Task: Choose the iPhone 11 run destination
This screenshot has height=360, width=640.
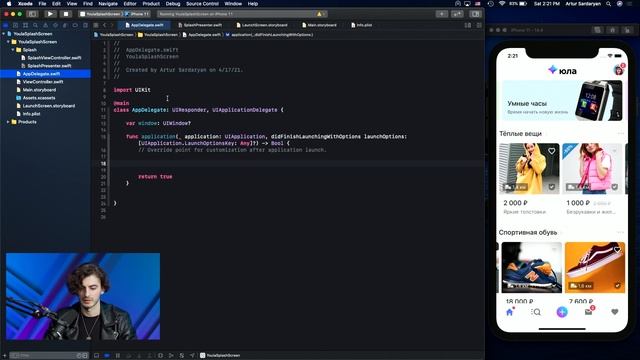Action: point(137,14)
